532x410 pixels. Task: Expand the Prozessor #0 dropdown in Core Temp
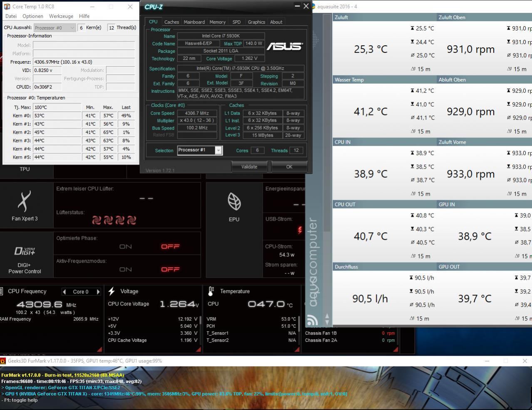(x=55, y=27)
